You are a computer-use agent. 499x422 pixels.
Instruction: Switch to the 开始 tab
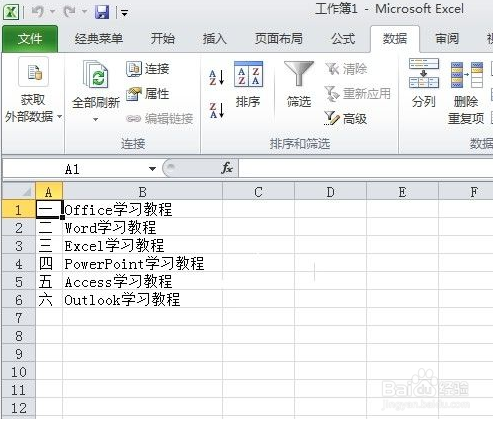pos(163,39)
